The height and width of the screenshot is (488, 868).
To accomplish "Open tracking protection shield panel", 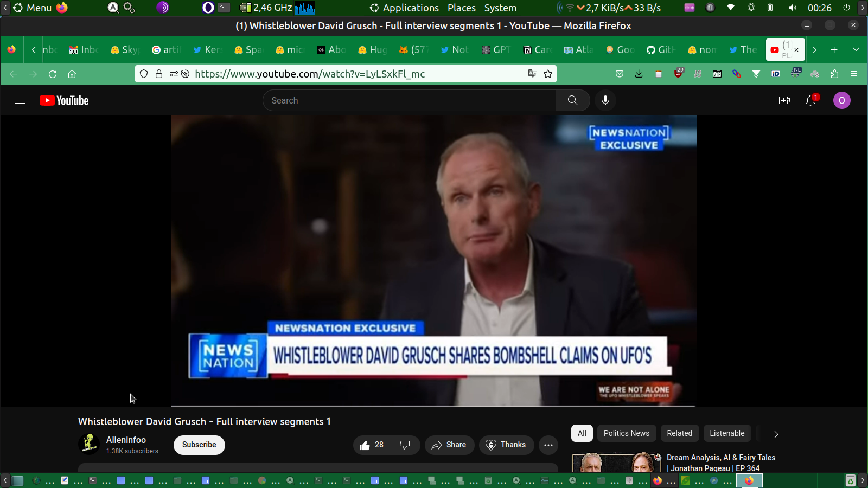I will pyautogui.click(x=144, y=74).
